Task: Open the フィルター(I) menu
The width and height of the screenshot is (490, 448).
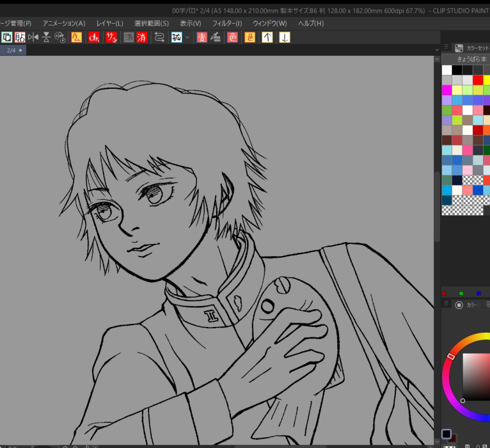Action: coord(227,24)
